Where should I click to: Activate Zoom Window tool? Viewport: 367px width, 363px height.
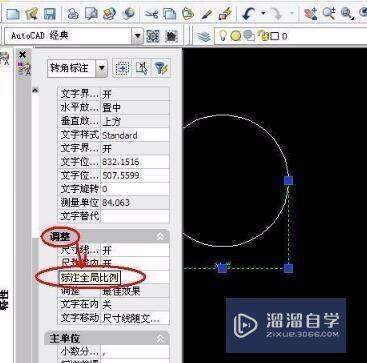pos(348,14)
